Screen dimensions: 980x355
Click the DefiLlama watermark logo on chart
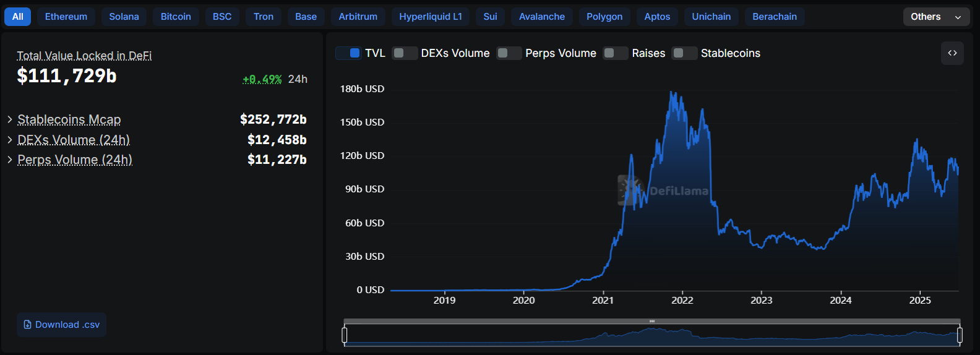tap(629, 190)
